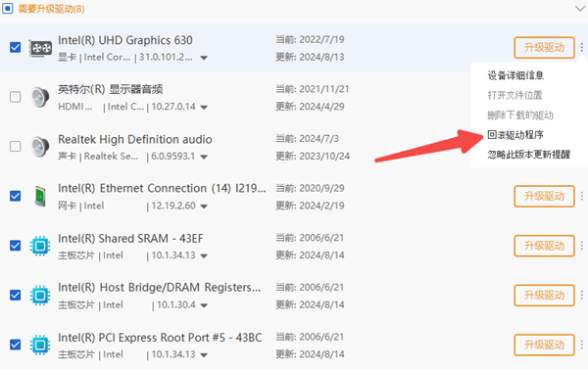Uncheck the Intel UHD Graphics 630 checkbox
This screenshot has width=588, height=369.
[x=16, y=48]
